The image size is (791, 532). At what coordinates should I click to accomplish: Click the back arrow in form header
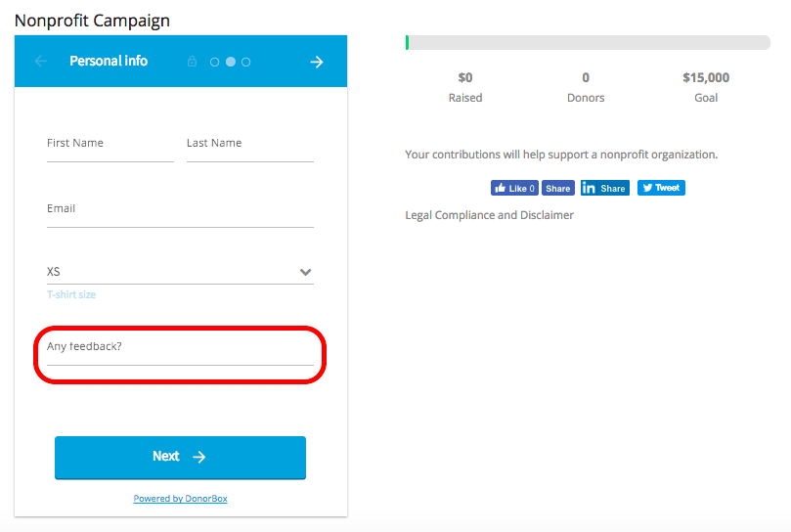coord(41,62)
